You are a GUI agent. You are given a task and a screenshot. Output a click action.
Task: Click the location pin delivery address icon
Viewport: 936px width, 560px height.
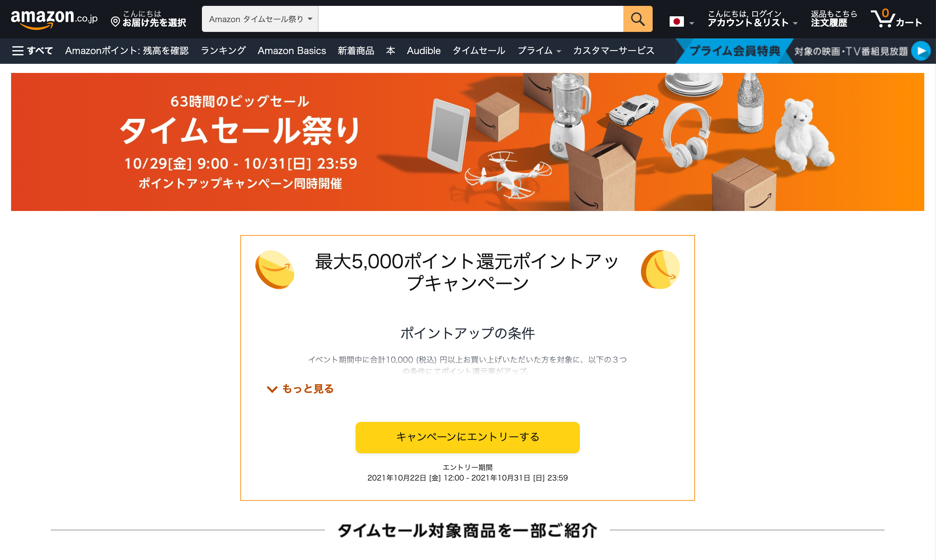(x=116, y=22)
